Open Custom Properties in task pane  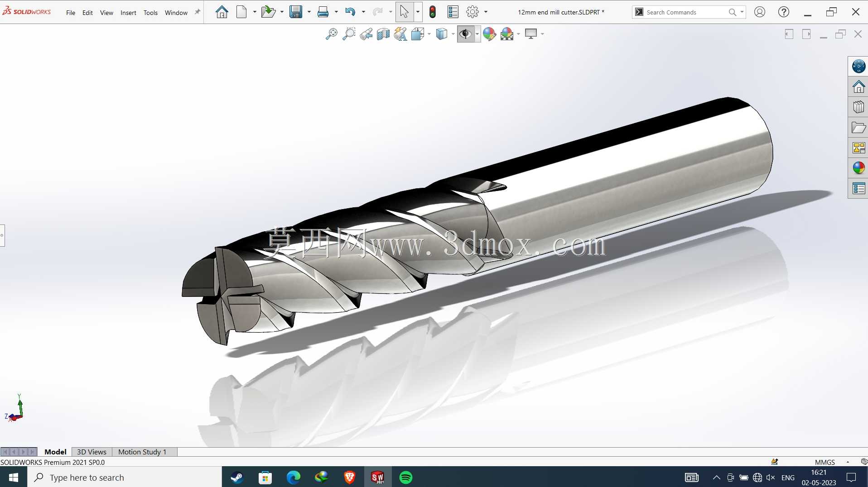click(x=858, y=188)
